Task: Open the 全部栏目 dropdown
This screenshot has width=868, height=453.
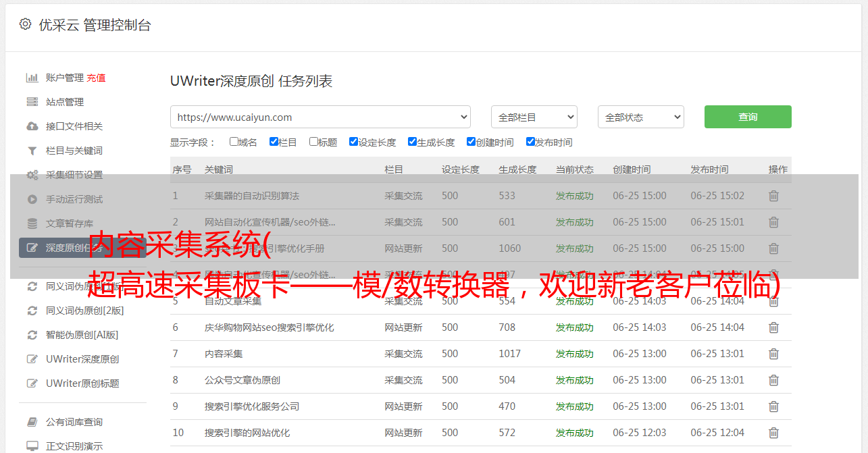Action: (534, 117)
